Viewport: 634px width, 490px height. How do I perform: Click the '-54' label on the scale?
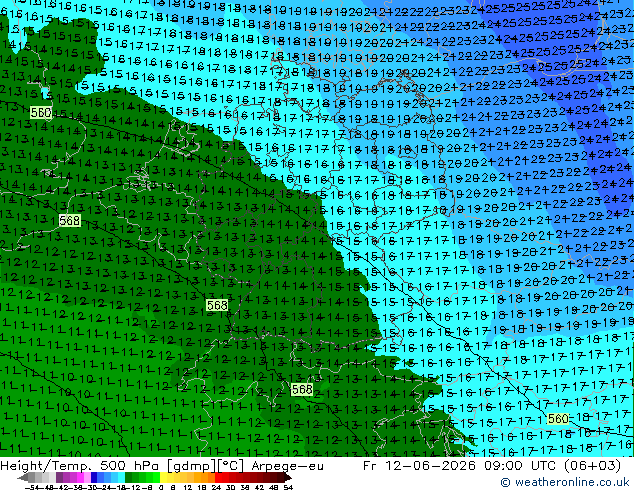click(32, 487)
